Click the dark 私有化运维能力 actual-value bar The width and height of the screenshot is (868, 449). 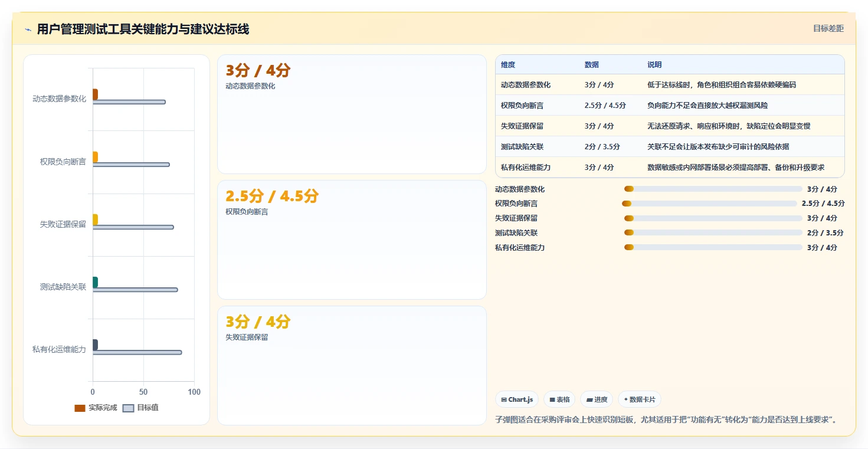click(x=95, y=345)
